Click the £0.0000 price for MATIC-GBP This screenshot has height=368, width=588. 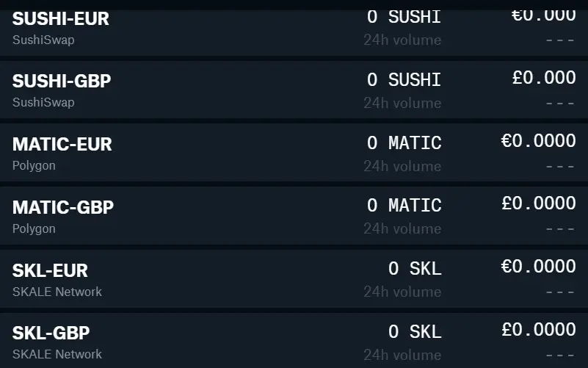(x=539, y=203)
